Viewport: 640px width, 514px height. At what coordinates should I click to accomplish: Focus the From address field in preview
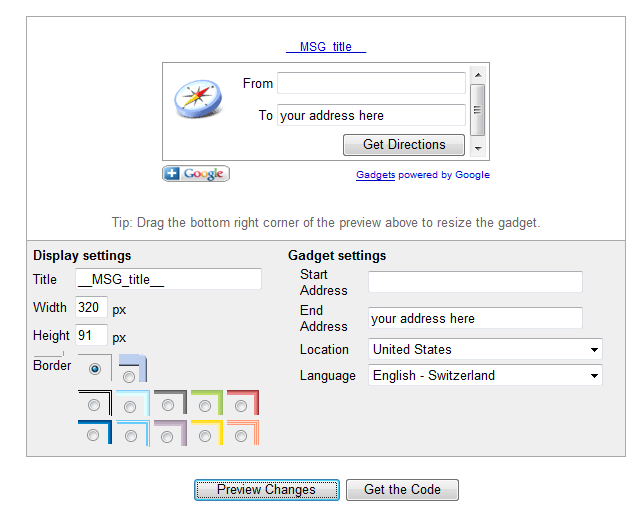coord(371,83)
